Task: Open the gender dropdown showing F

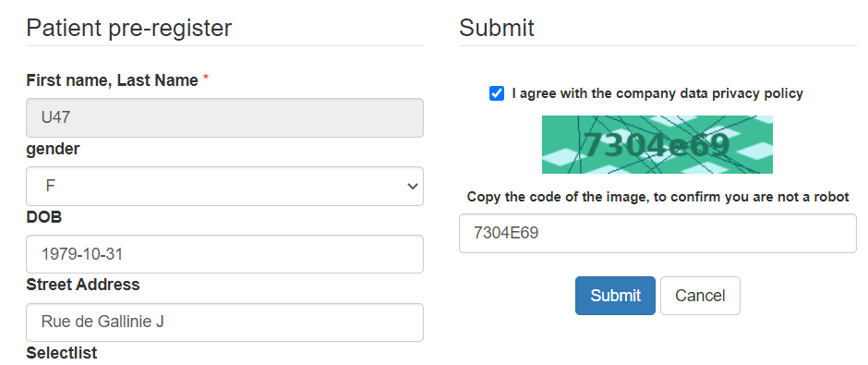Action: pyautogui.click(x=224, y=186)
